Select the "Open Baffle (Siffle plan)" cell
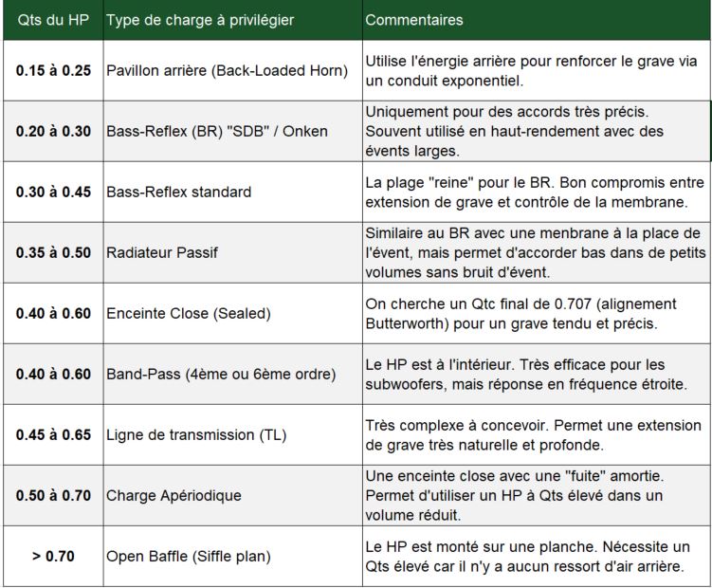 click(189, 556)
